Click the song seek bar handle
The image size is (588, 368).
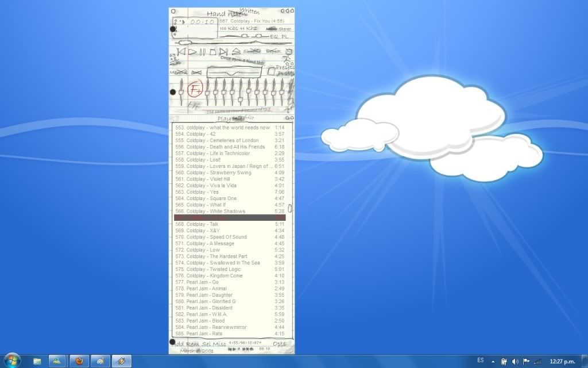tap(184, 43)
